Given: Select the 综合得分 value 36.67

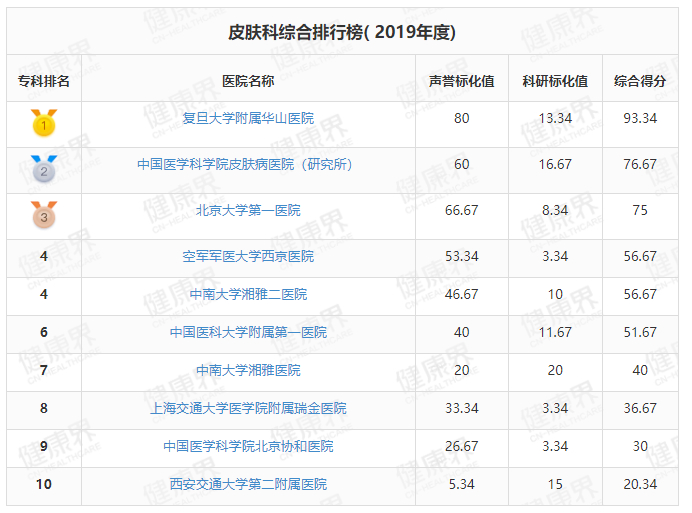Looking at the screenshot, I should [640, 408].
